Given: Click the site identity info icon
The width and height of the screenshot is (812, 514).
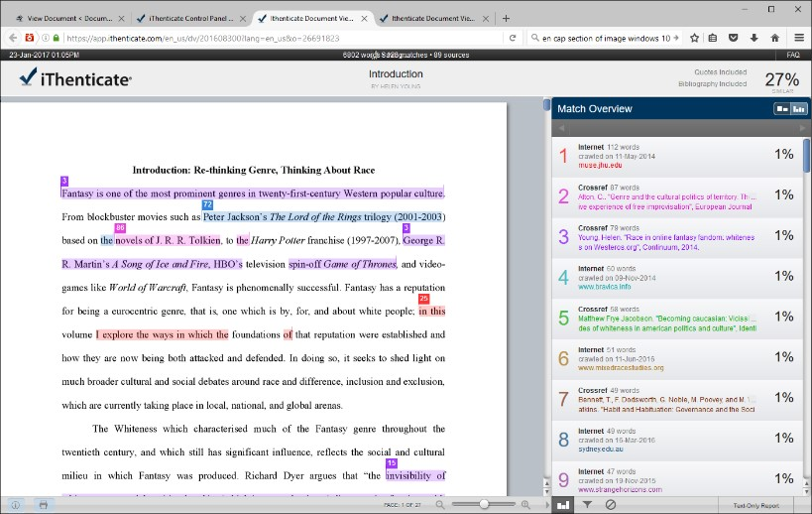Looking at the screenshot, I should click(x=46, y=38).
